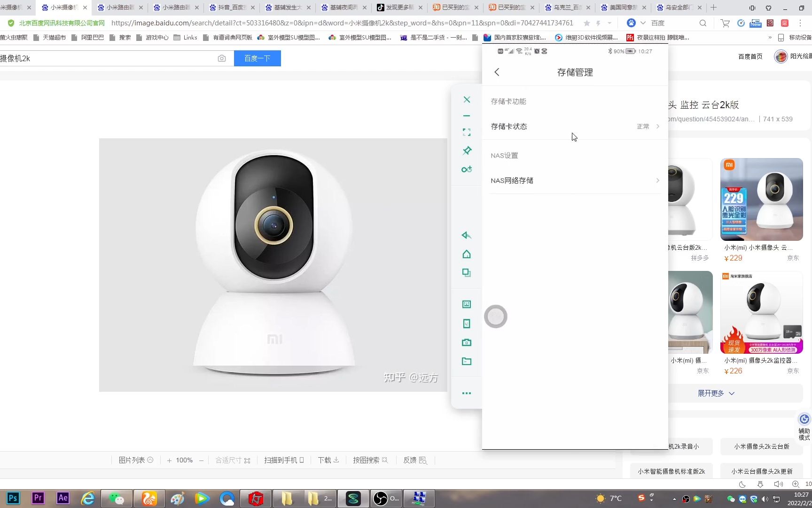Open the Links bookmark folder
Image resolution: width=812 pixels, height=508 pixels.
tap(185, 38)
